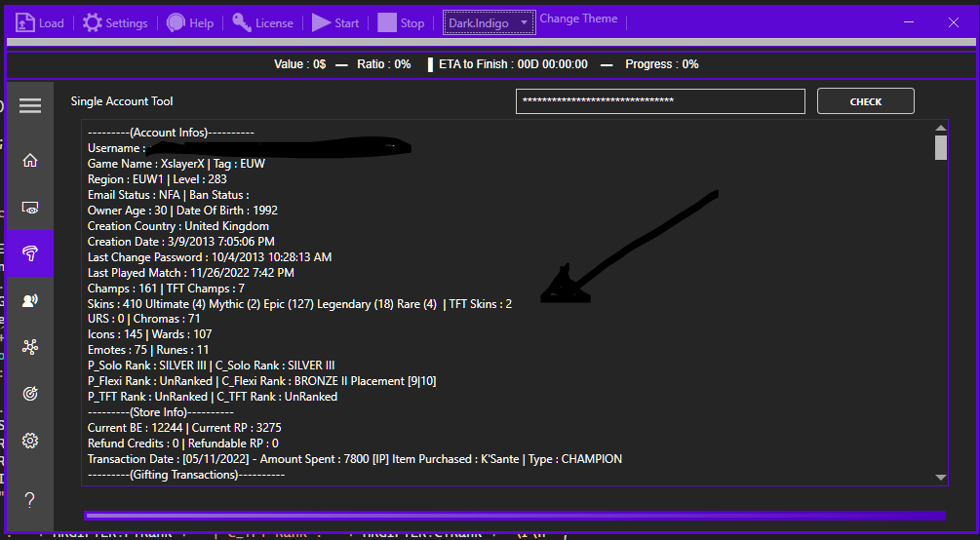This screenshot has height=540, width=980.
Task: Click the 'Champs : 161 | TFT Champs : 7' line
Action: [166, 289]
